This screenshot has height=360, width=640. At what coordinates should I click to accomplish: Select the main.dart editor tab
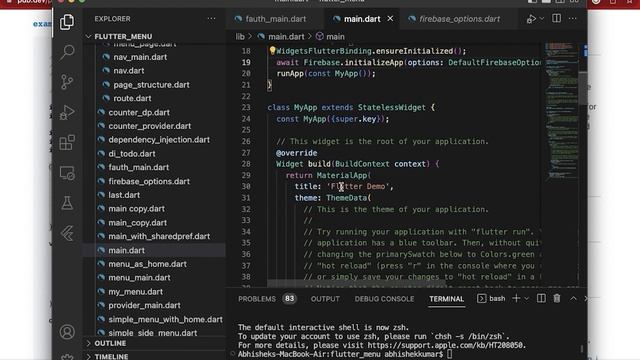point(362,19)
